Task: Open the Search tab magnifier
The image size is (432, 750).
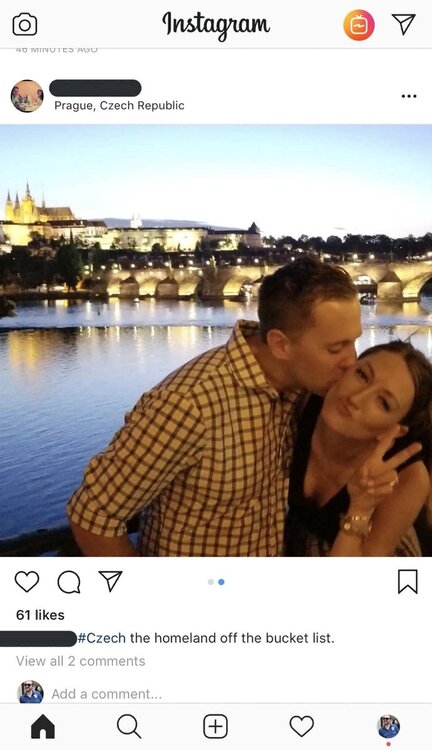Action: click(x=129, y=727)
